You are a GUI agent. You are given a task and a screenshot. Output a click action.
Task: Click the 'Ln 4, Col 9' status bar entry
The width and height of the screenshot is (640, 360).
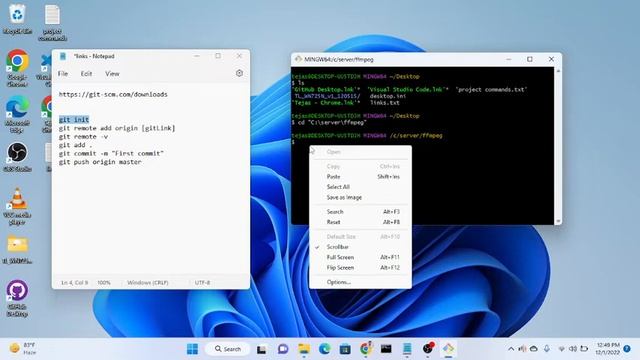pos(74,282)
